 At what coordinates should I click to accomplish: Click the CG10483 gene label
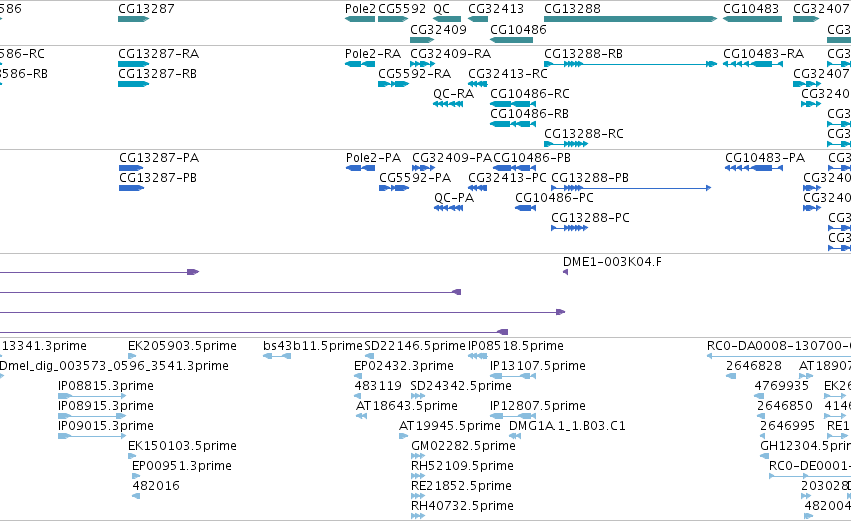click(x=751, y=9)
